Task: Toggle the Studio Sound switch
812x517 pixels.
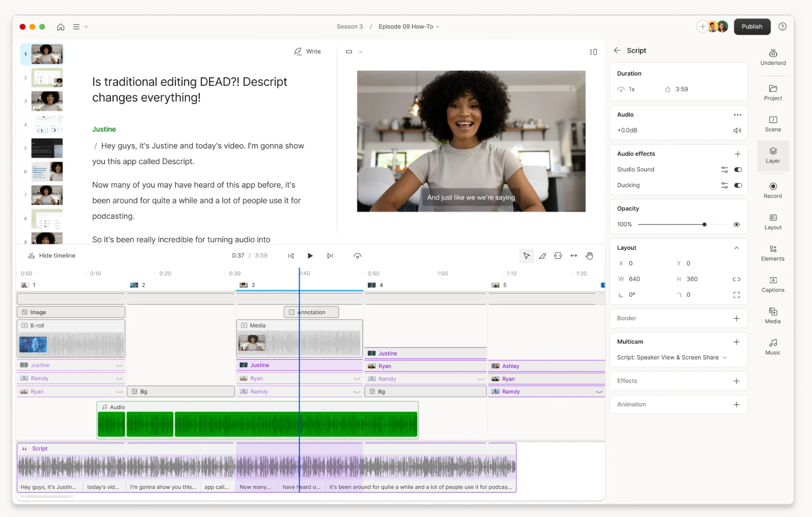Action: click(738, 170)
